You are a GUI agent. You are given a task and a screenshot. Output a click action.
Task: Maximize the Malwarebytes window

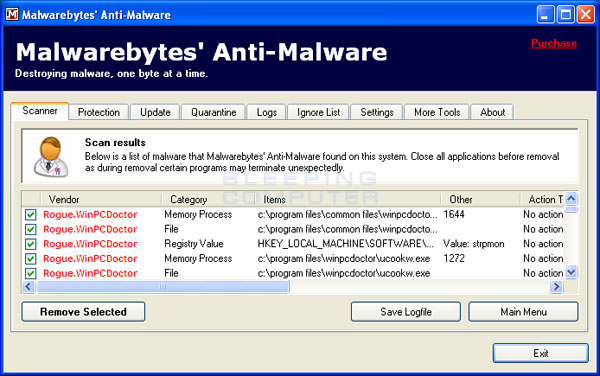point(566,15)
